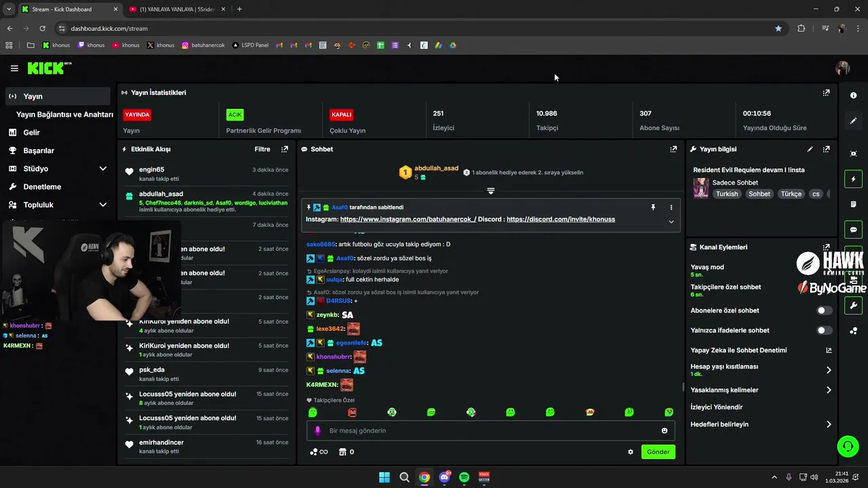Viewport: 868px width, 488px height.
Task: Open the Instagram link in pinned message
Action: pos(408,220)
